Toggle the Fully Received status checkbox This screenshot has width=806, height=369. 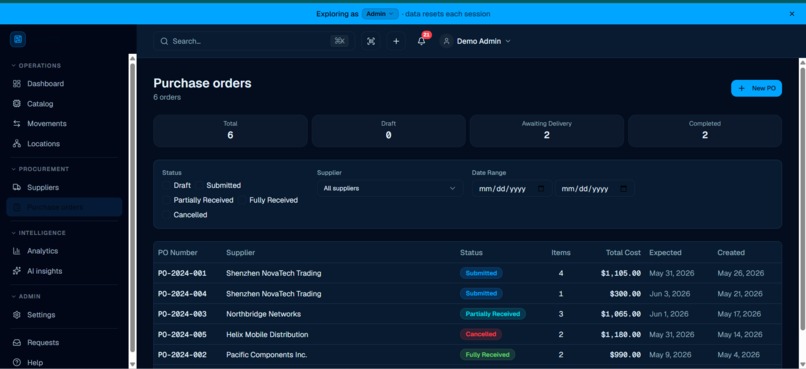point(242,200)
